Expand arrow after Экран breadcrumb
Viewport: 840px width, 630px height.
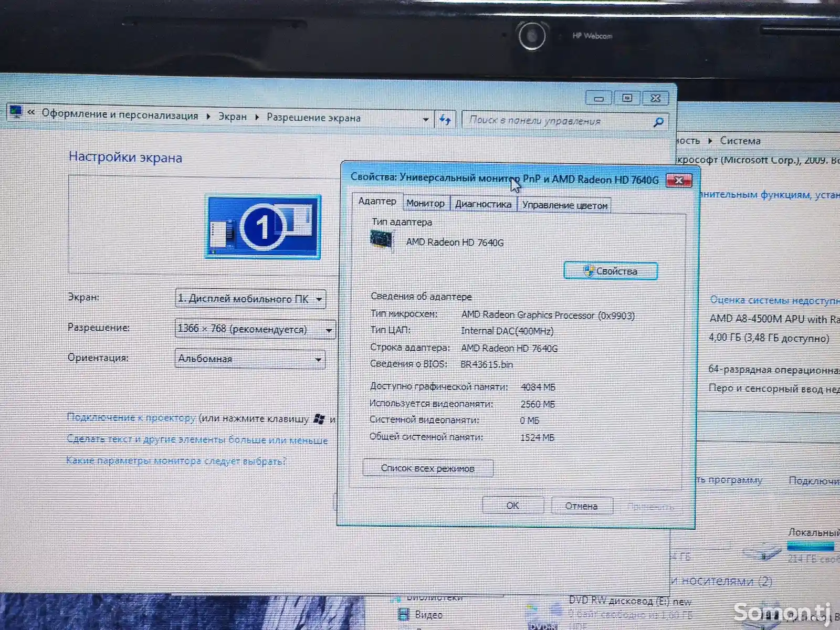(257, 117)
